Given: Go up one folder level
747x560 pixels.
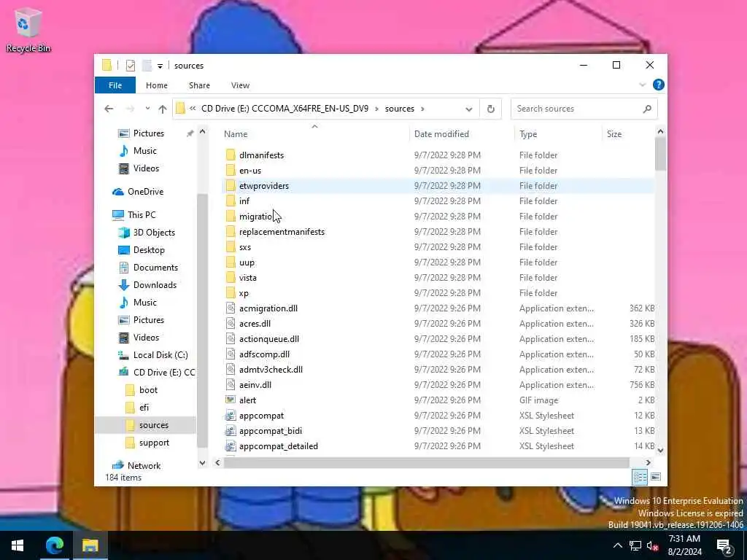Looking at the screenshot, I should pyautogui.click(x=163, y=109).
